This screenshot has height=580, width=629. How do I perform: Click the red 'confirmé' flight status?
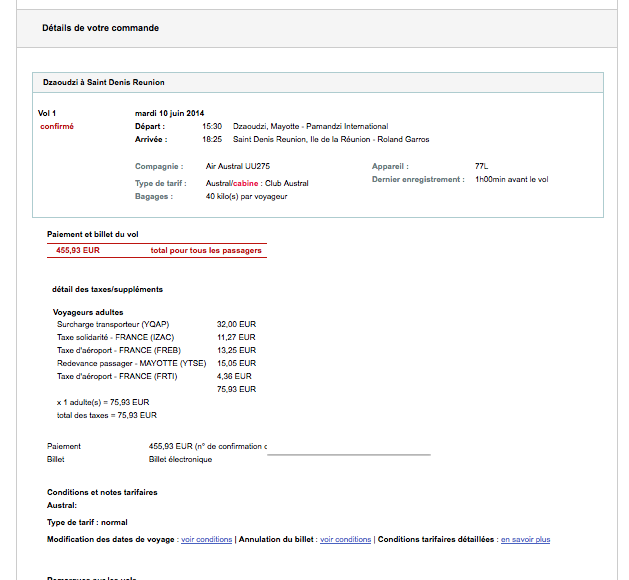click(57, 127)
